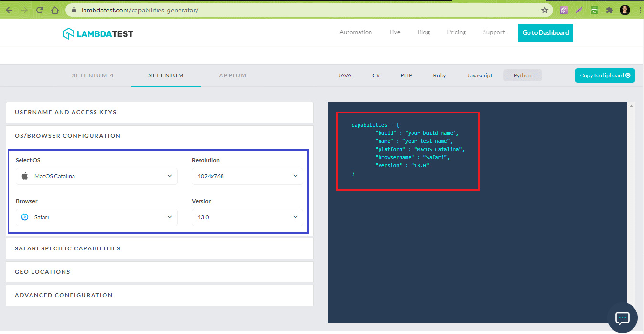Viewport: 644px width, 334px height.
Task: Expand the GEO LOCATIONS section
Action: coord(42,272)
